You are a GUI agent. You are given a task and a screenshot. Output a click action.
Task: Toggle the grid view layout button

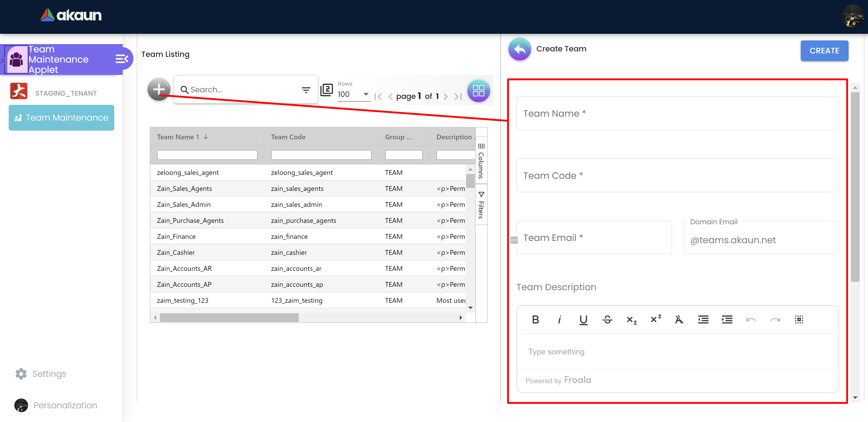[x=478, y=90]
